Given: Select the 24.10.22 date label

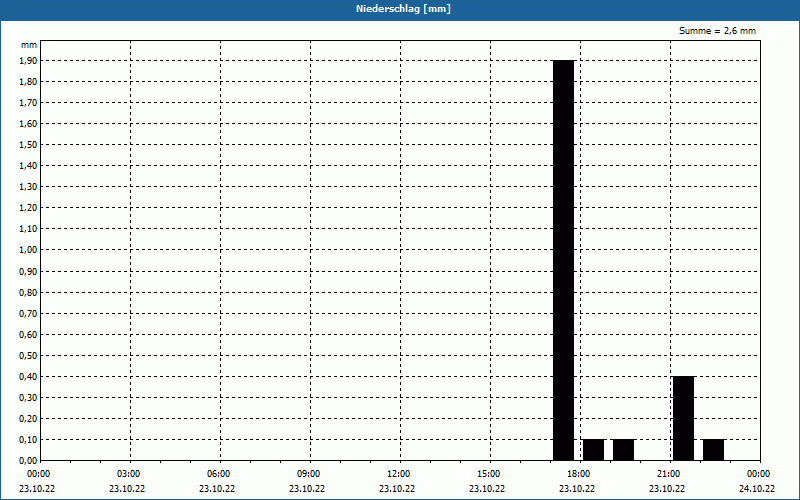Looking at the screenshot, I should pos(757,489).
